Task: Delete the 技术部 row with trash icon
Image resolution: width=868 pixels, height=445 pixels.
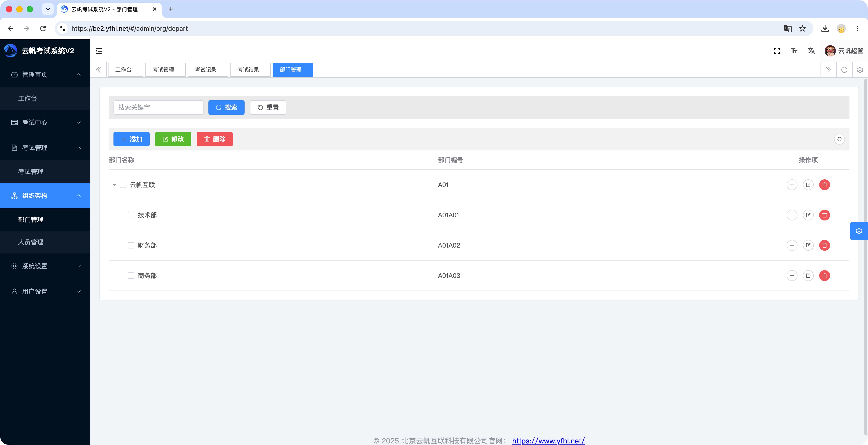Action: pyautogui.click(x=825, y=215)
